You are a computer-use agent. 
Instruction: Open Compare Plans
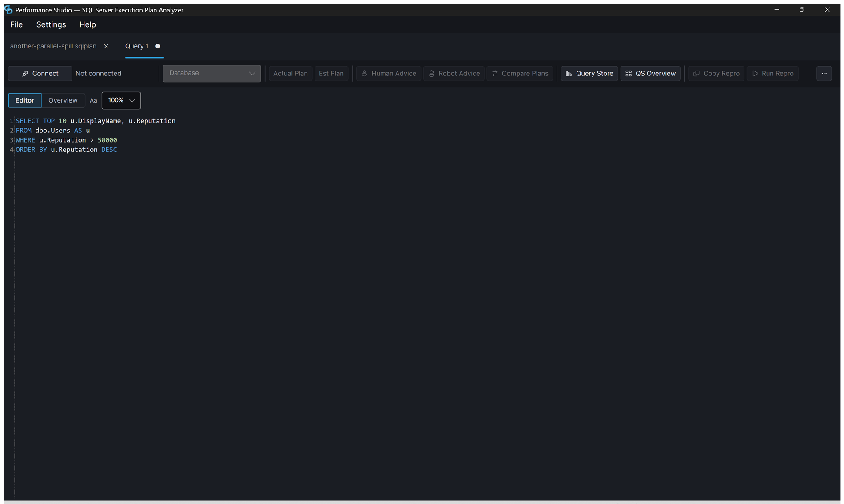[520, 73]
